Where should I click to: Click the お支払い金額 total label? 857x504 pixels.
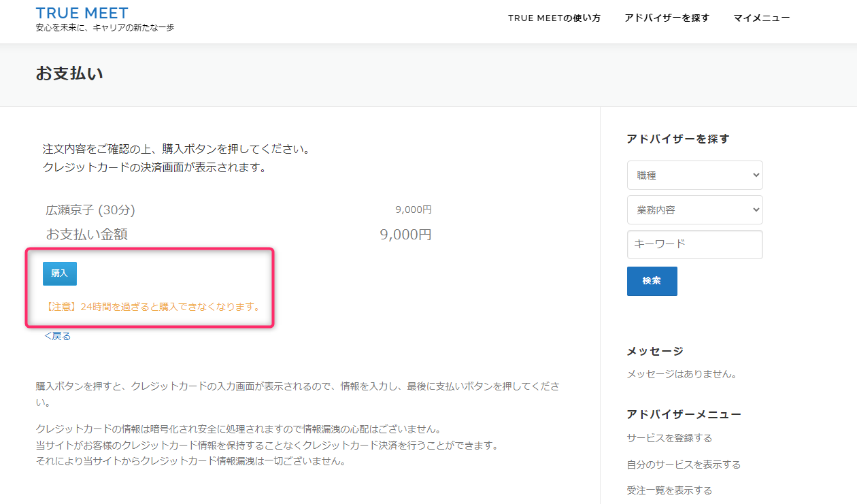[x=86, y=235]
